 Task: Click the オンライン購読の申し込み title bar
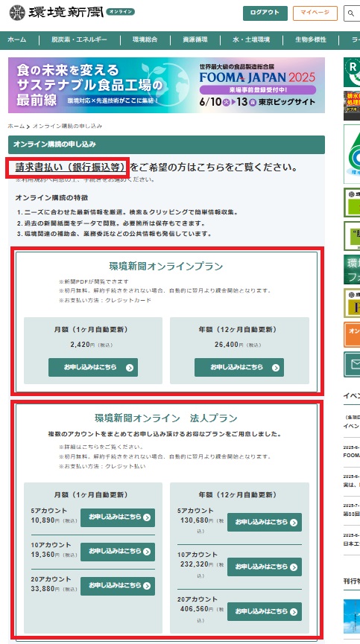click(x=166, y=144)
